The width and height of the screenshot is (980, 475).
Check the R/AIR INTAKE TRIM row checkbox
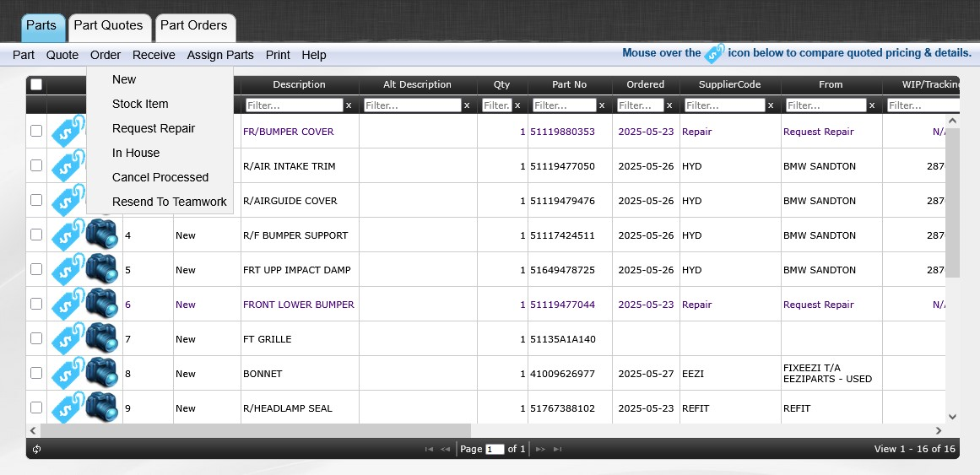[x=36, y=165]
